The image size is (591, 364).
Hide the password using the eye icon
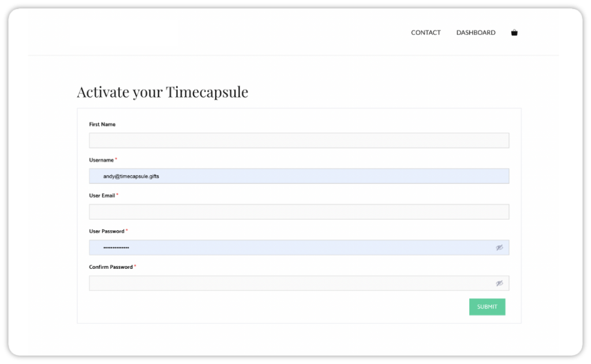tap(499, 247)
